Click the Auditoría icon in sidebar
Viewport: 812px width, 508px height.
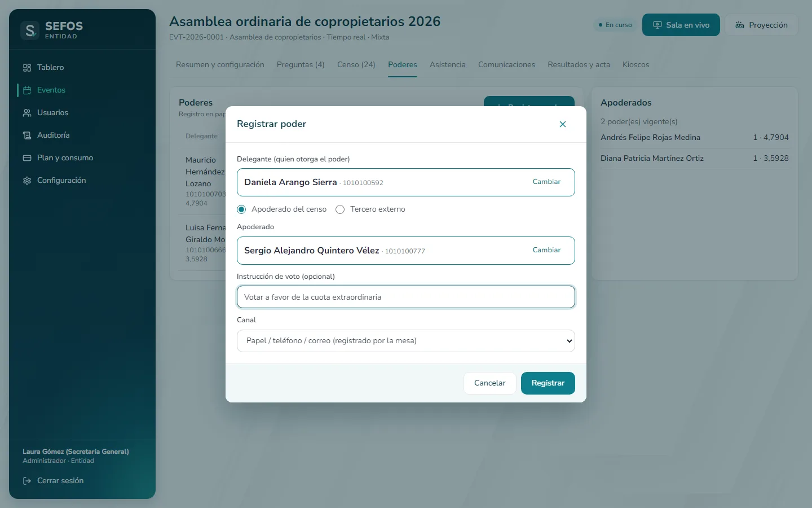(x=27, y=135)
